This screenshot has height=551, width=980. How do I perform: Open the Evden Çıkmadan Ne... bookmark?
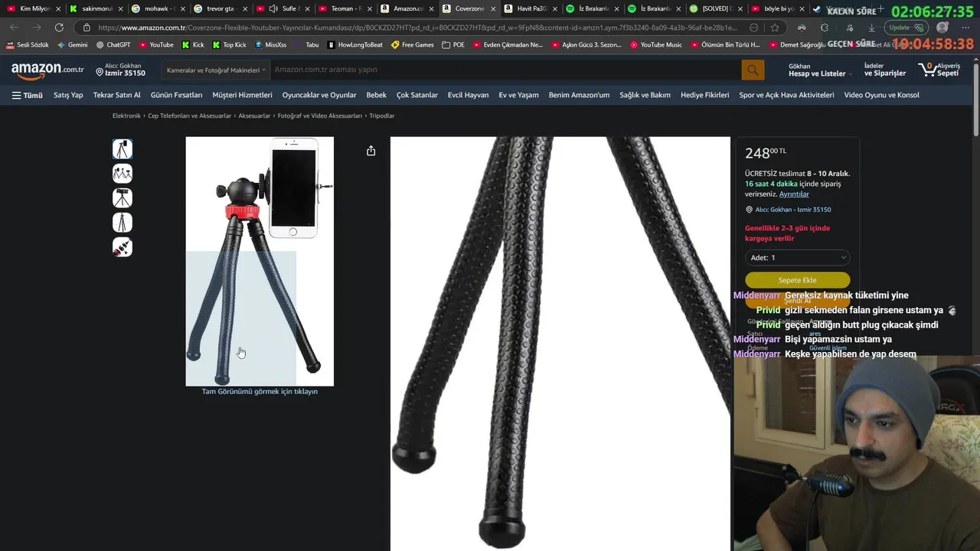508,45
